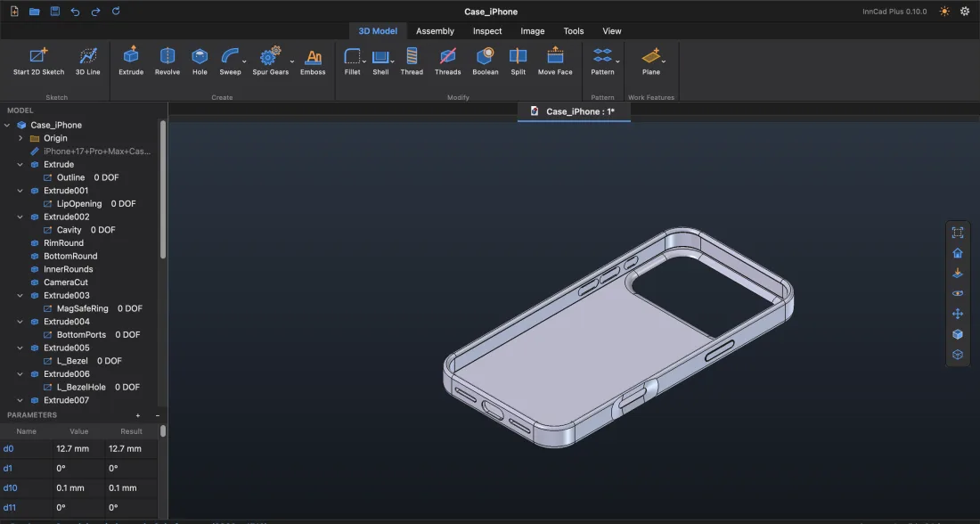Save the current document

pyautogui.click(x=55, y=12)
